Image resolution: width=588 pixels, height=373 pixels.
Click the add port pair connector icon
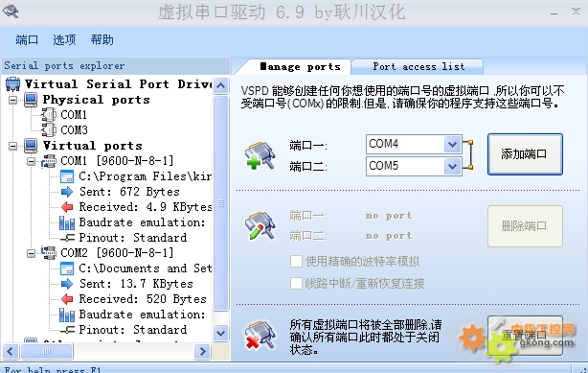pyautogui.click(x=260, y=155)
